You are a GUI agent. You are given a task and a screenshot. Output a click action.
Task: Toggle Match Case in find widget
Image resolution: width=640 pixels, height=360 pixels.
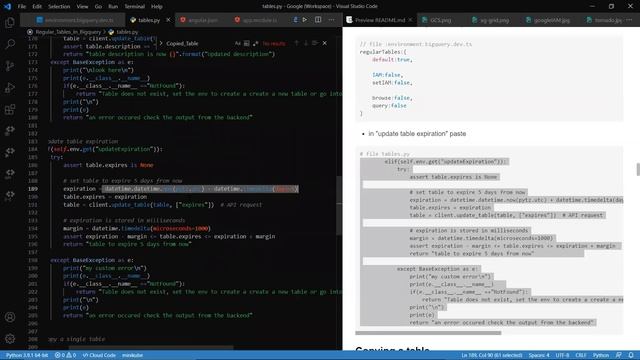pos(238,43)
